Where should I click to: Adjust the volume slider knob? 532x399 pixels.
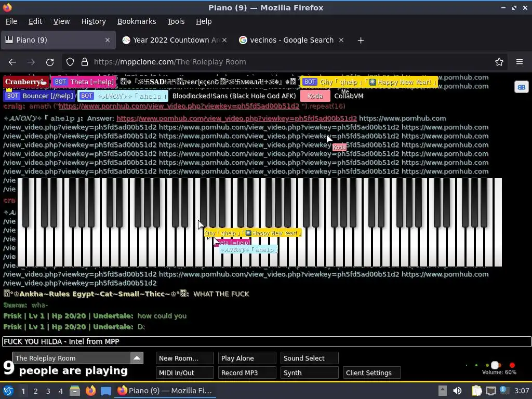495,365
